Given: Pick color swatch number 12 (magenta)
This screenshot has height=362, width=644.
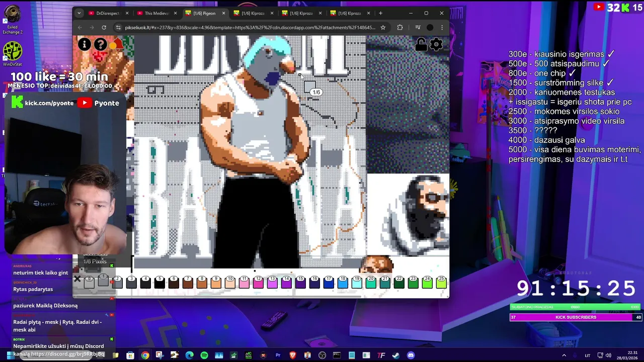Looking at the screenshot, I should coord(258,283).
